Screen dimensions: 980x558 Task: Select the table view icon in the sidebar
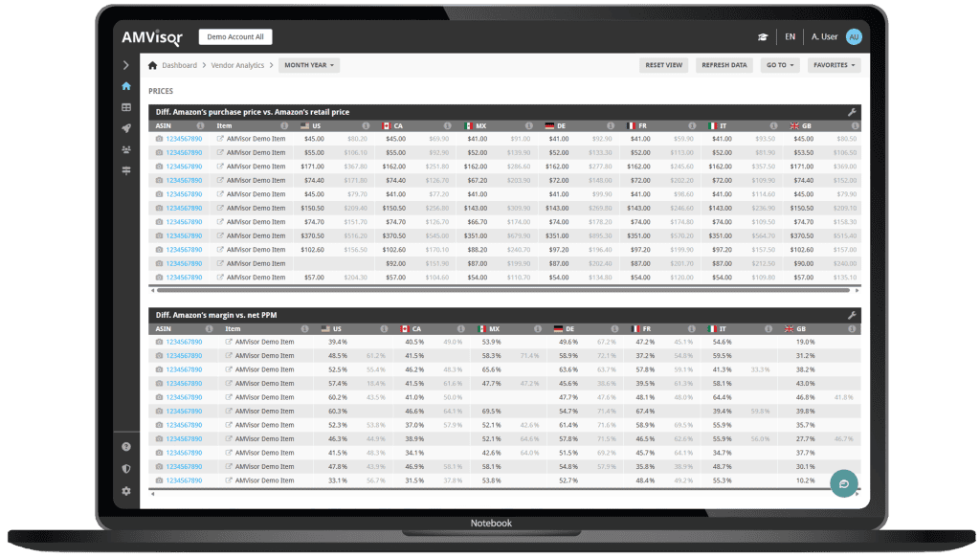(x=125, y=107)
